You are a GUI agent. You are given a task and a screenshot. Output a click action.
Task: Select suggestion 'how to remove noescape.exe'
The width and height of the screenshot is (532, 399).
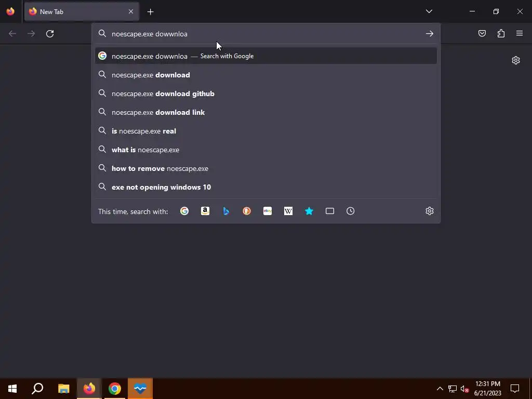point(266,168)
